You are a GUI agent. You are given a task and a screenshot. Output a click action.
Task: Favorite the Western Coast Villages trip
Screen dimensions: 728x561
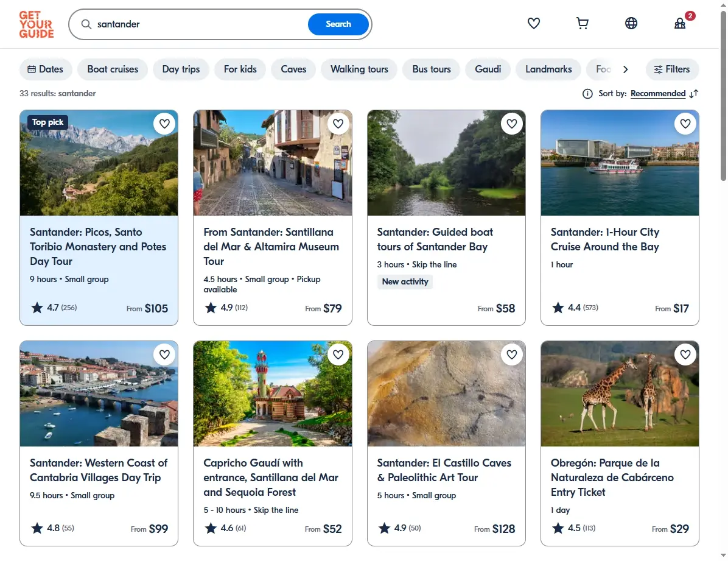pyautogui.click(x=164, y=355)
